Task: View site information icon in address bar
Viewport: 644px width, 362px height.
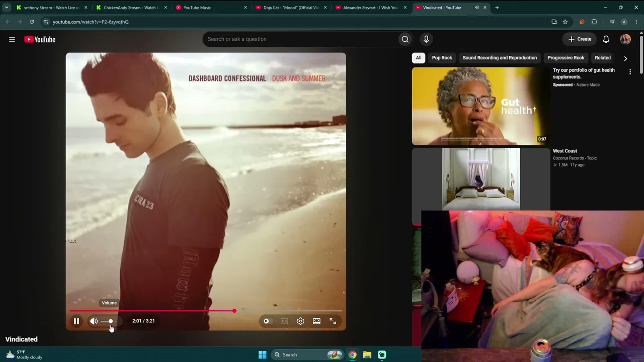Action: 46,22
